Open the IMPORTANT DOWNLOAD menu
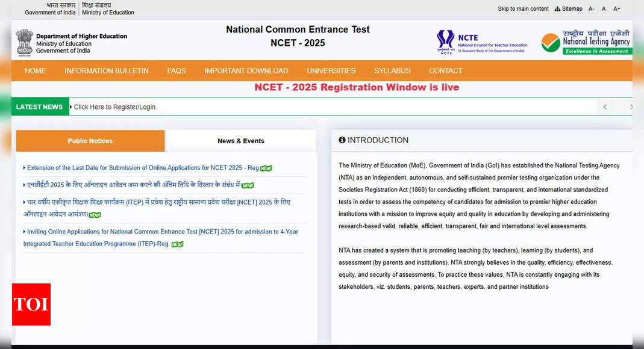The height and width of the screenshot is (349, 644). (246, 70)
